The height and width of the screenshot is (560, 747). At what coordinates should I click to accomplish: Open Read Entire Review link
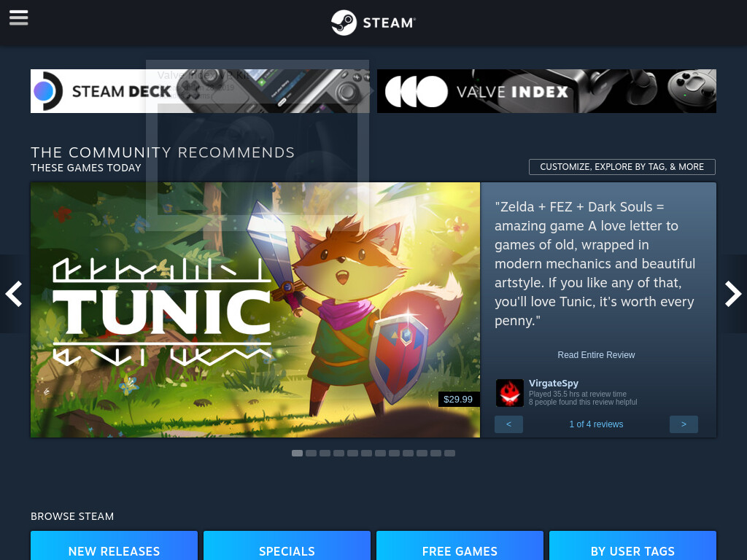click(596, 355)
